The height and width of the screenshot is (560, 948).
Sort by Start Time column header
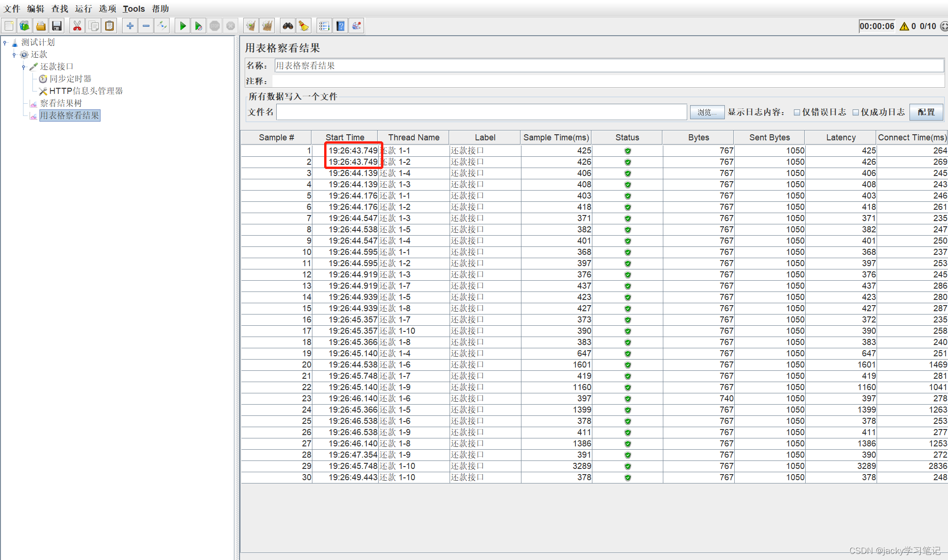coord(345,138)
